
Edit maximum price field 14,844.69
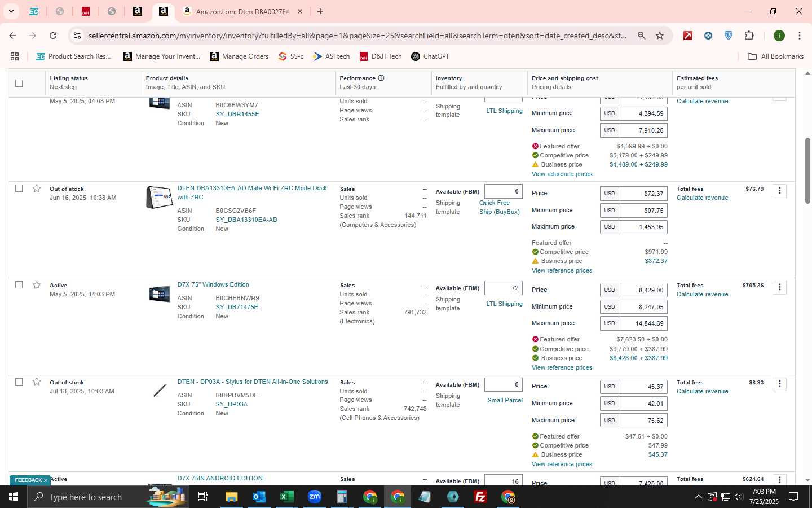coord(643,323)
